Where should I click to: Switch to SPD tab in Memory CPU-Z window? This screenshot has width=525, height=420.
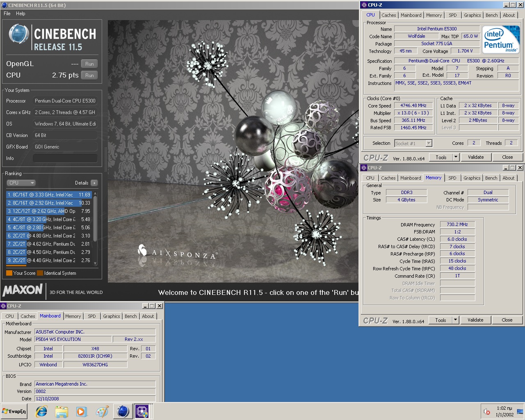452,178
